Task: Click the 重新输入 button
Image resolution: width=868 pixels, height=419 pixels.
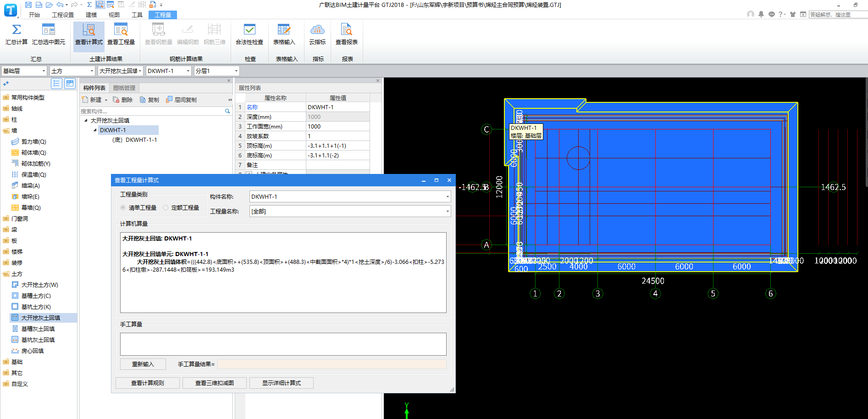Action: pos(143,364)
